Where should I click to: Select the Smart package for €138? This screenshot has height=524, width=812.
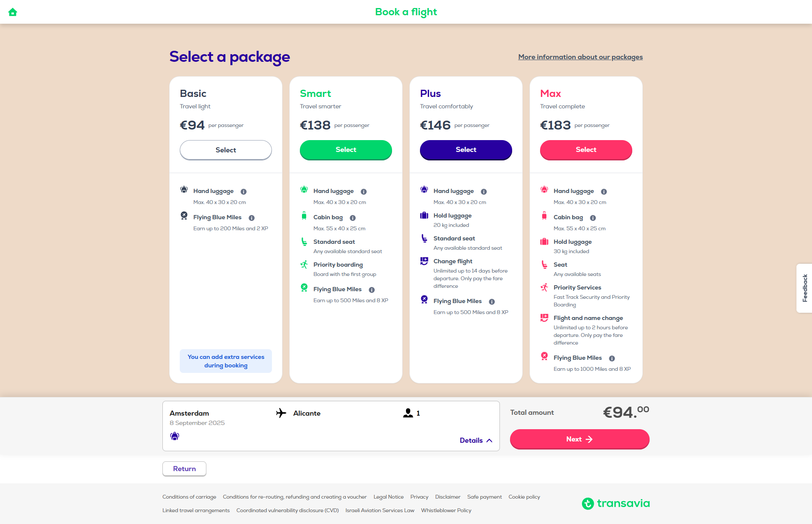[346, 150]
